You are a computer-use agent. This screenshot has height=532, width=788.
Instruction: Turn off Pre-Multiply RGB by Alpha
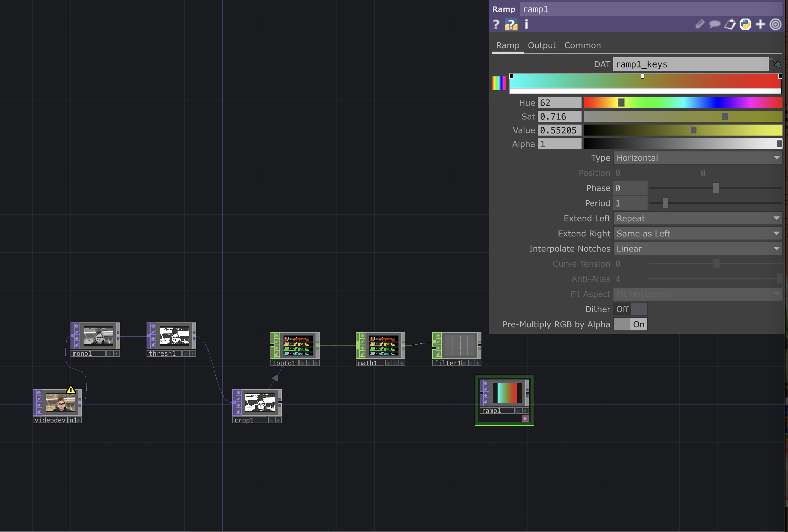click(x=623, y=324)
